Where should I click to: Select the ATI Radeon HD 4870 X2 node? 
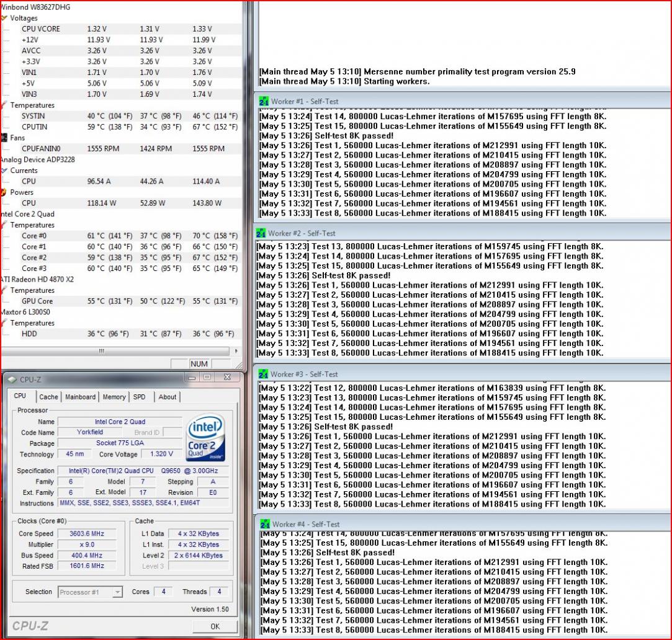37,279
